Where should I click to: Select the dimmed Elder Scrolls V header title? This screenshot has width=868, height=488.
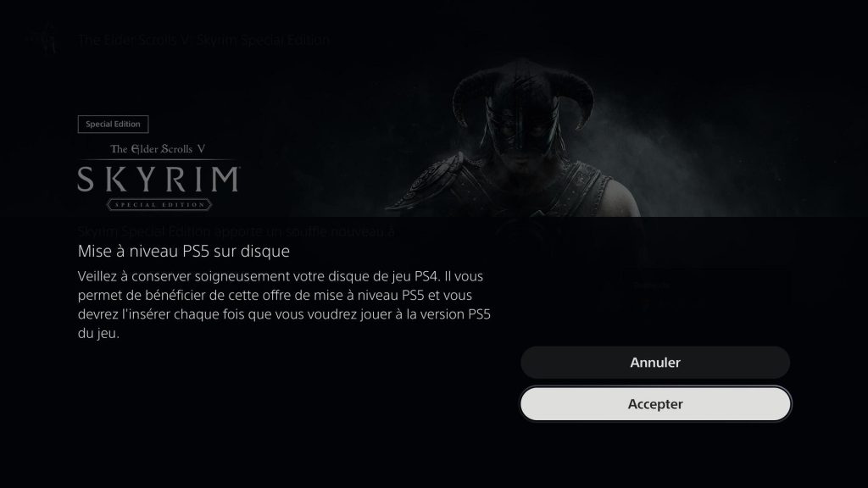(203, 40)
